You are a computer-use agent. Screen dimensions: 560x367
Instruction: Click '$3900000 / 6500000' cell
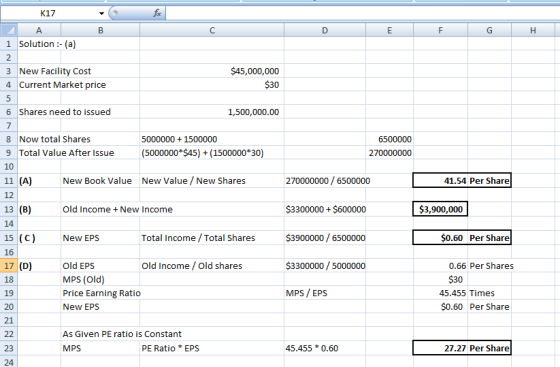[x=325, y=238]
